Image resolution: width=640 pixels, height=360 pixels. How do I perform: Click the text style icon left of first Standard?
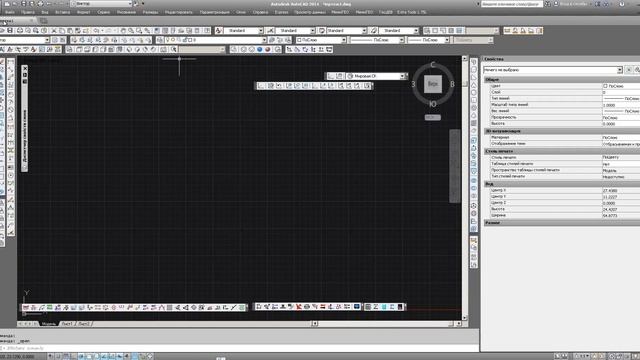(219, 31)
